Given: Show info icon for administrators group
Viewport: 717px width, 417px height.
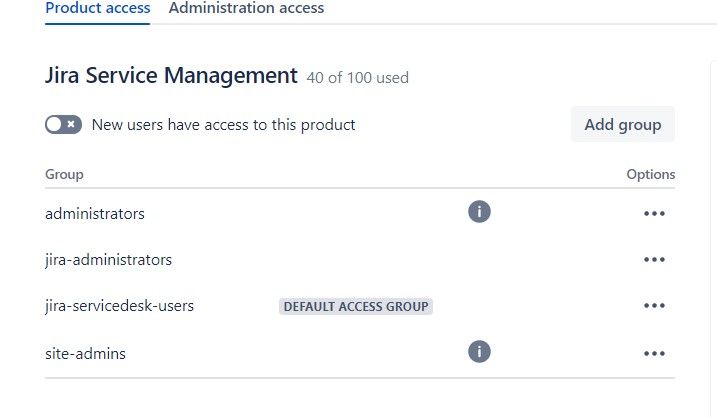Looking at the screenshot, I should 479,212.
